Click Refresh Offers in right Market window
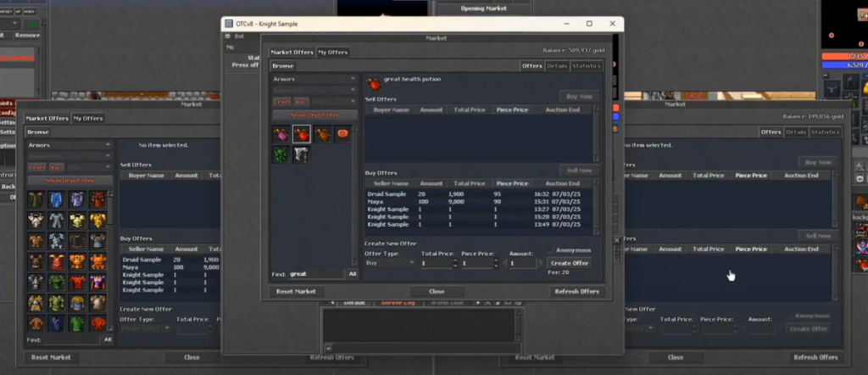868x375 pixels. [815, 357]
